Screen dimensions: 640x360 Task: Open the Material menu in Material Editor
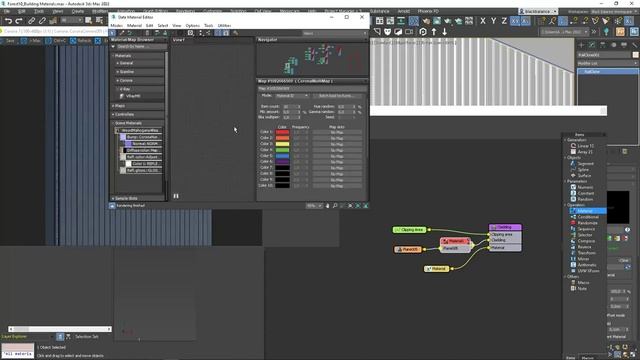pyautogui.click(x=134, y=25)
